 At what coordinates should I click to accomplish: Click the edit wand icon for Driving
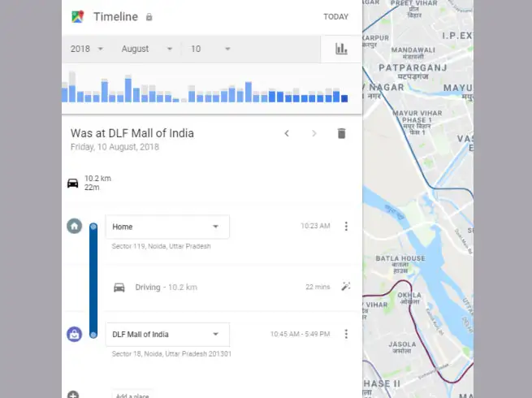click(x=346, y=287)
